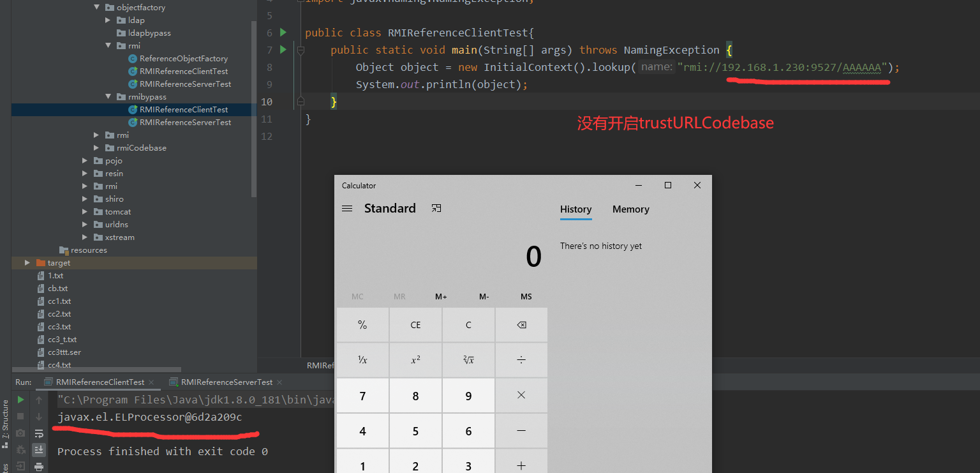This screenshot has width=980, height=473.
Task: Click run gutter icon beside main method
Action: coord(283,50)
